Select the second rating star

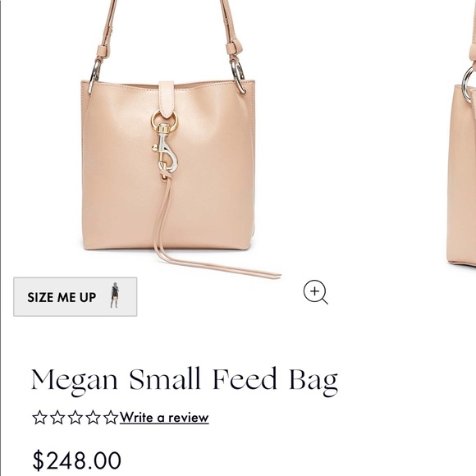[57, 418]
